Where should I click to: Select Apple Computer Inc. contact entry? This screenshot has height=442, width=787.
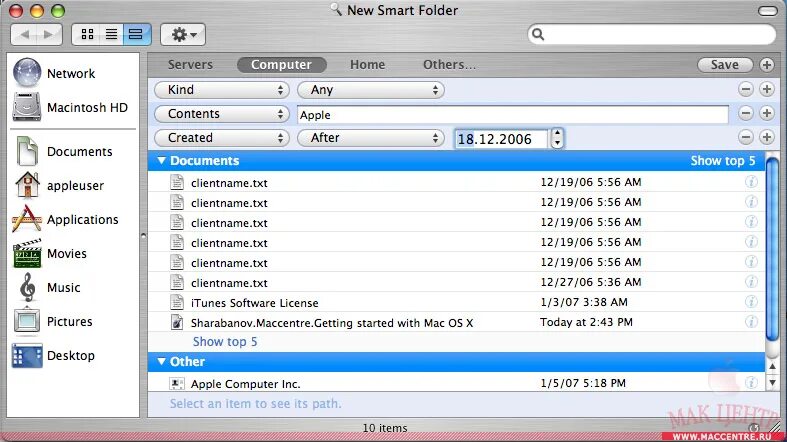click(x=456, y=383)
